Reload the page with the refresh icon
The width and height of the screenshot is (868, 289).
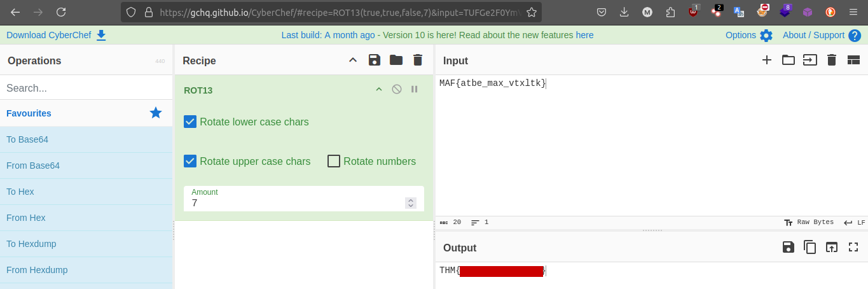point(61,12)
